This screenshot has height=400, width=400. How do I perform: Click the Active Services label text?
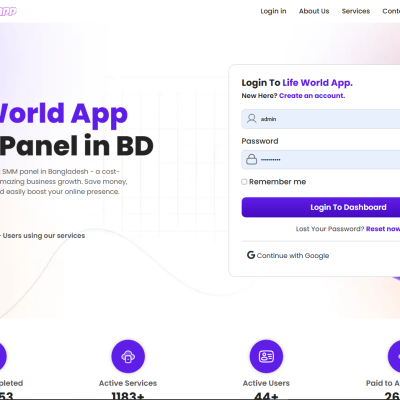tap(128, 383)
